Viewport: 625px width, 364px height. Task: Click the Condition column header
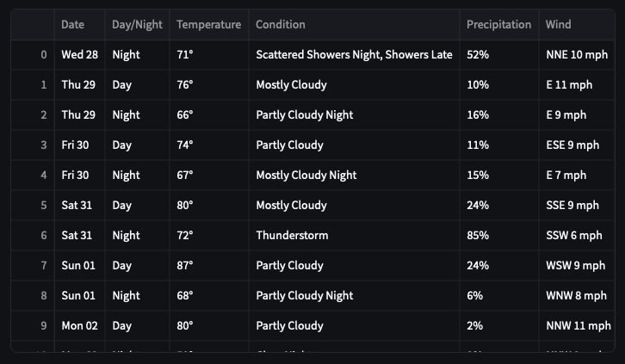point(281,25)
